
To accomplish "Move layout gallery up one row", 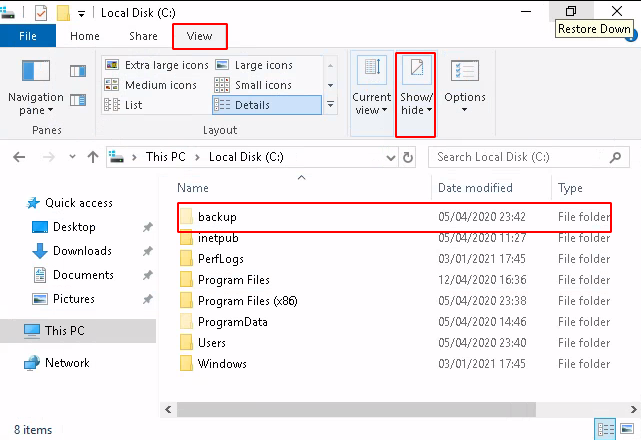I will coord(330,65).
